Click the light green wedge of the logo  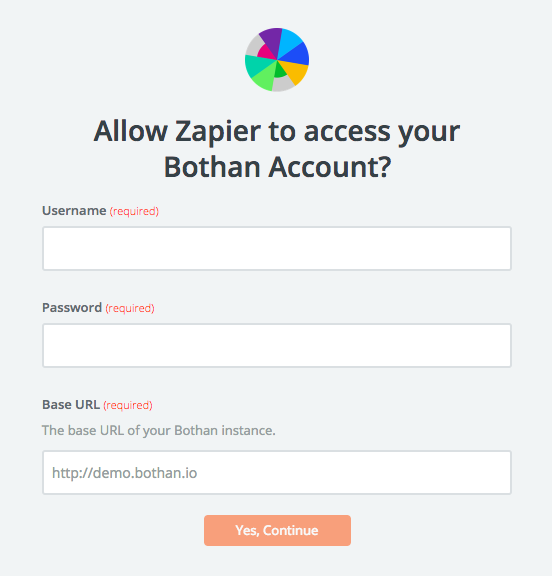pos(265,78)
